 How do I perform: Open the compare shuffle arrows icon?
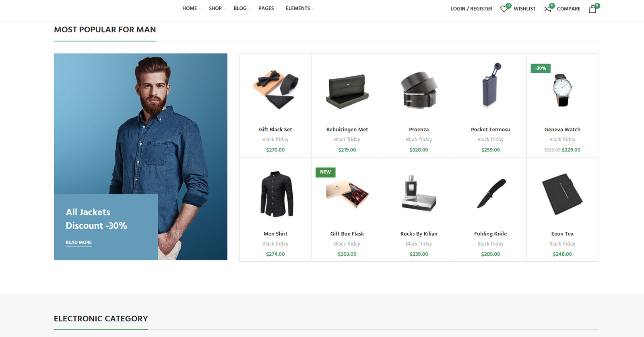pyautogui.click(x=547, y=9)
